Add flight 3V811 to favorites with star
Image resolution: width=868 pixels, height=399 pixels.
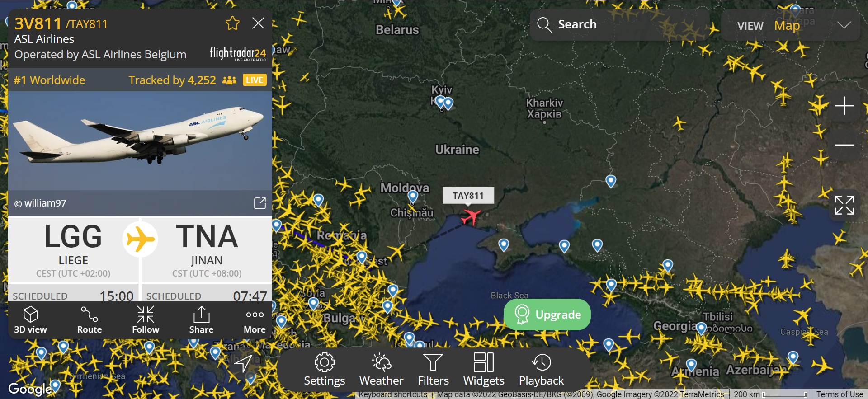coord(232,23)
